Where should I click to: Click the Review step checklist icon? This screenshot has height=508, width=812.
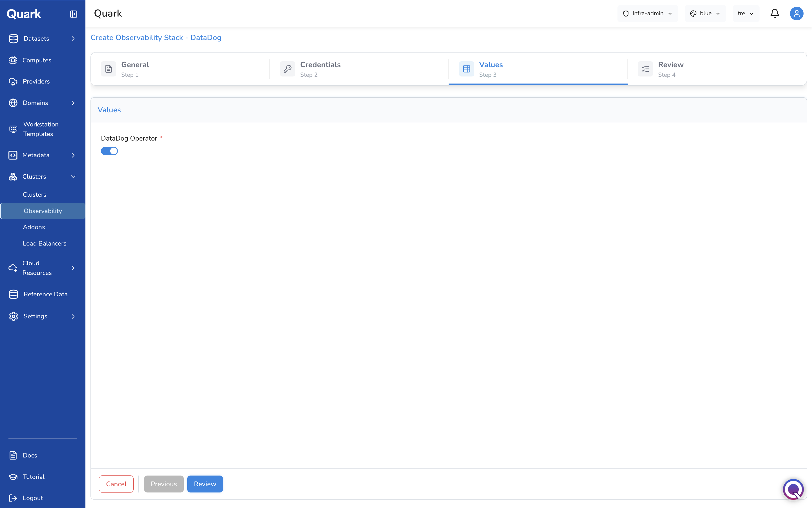[x=645, y=69]
